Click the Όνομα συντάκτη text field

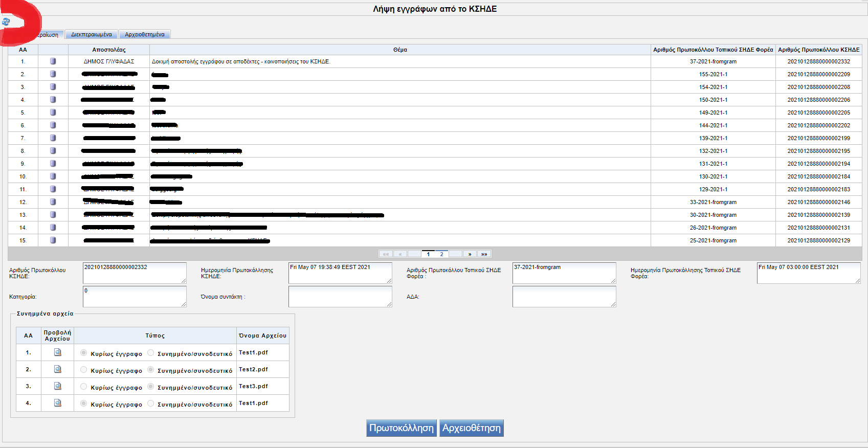340,297
